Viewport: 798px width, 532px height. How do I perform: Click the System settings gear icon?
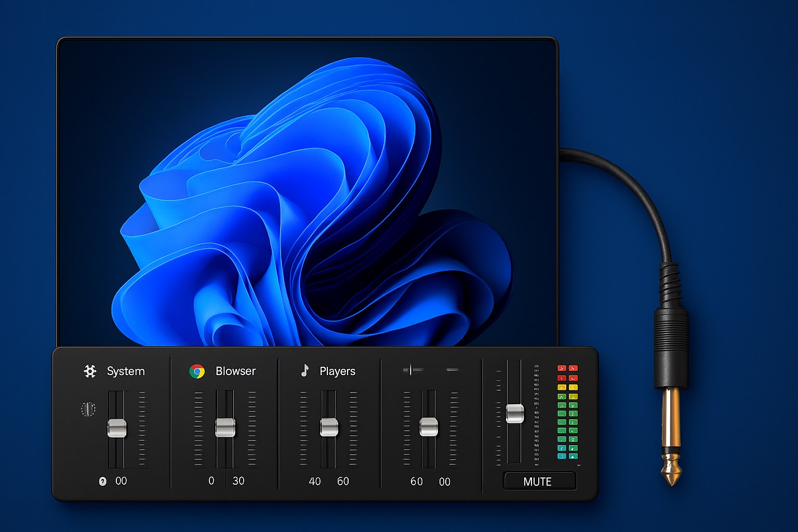pyautogui.click(x=89, y=371)
